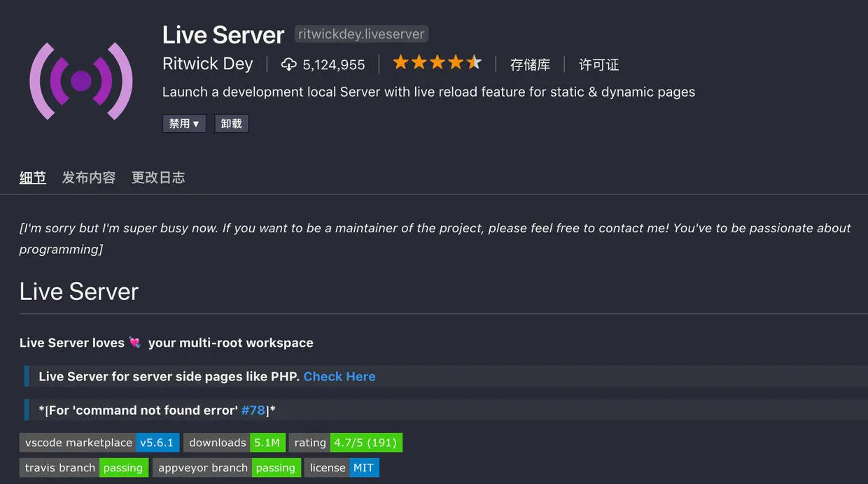Image resolution: width=868 pixels, height=484 pixels.
Task: Open the 许可证 license link
Action: pos(598,64)
